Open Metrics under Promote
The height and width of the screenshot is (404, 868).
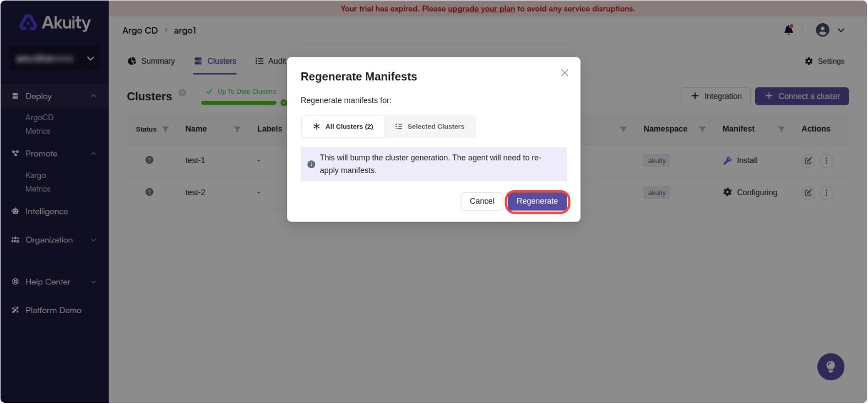38,189
